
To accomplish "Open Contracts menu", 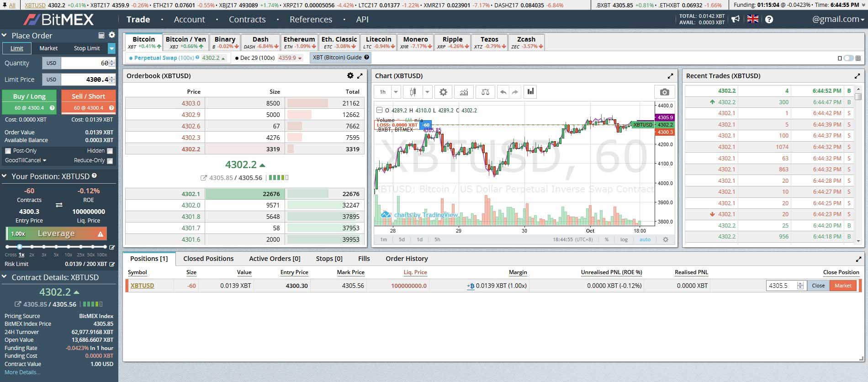I will (x=247, y=20).
